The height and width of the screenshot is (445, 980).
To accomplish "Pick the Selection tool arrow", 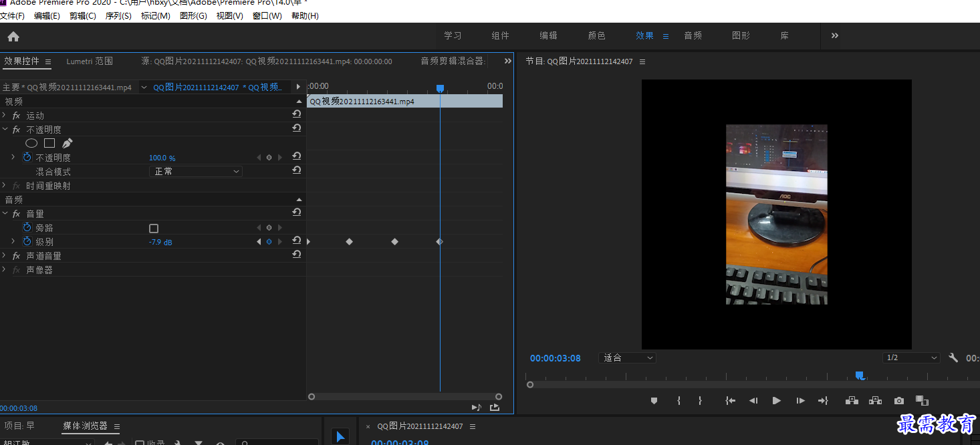I will [340, 437].
